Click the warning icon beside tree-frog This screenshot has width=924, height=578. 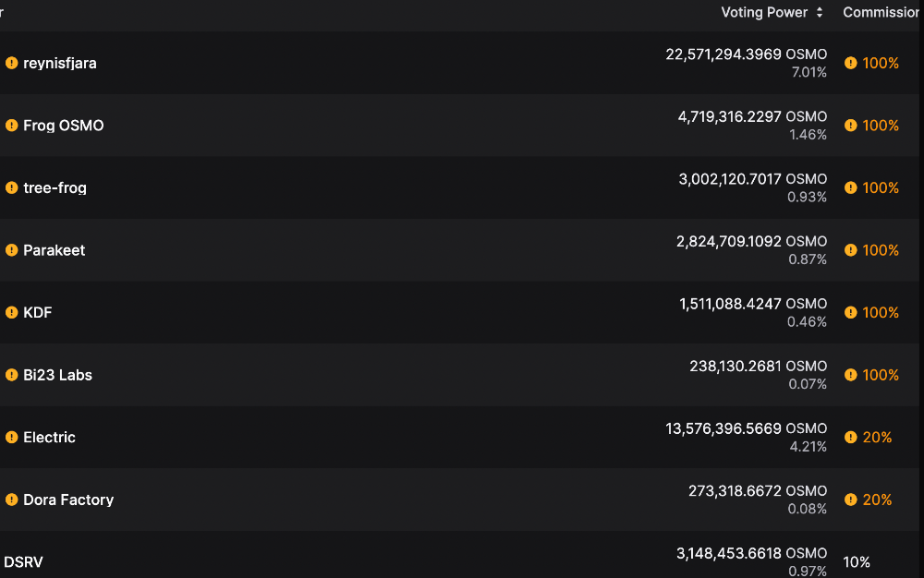pos(11,187)
